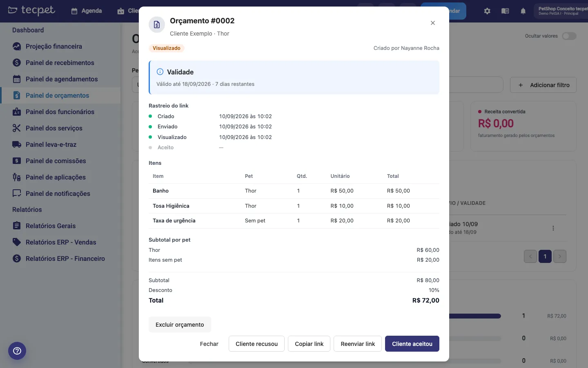Click the Cliente Exemplo · Thor subtitle
Viewport: 588px width, 368px height.
pos(200,34)
